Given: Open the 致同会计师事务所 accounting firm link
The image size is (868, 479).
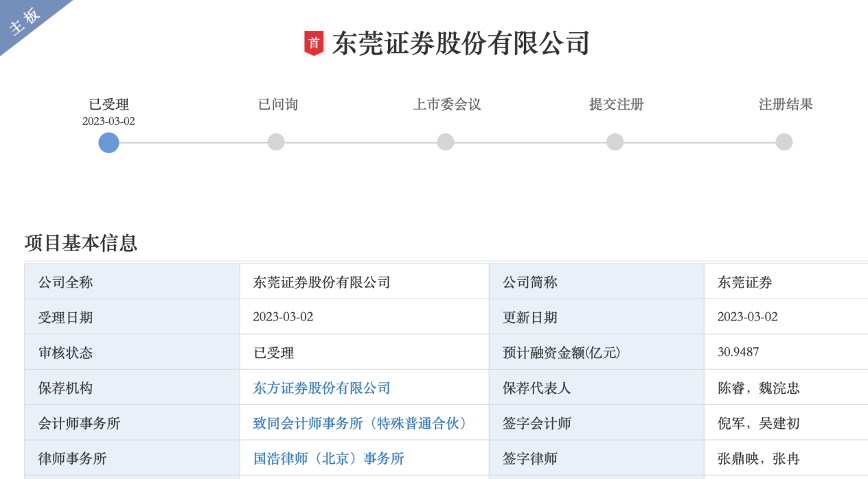Looking at the screenshot, I should pos(361,423).
